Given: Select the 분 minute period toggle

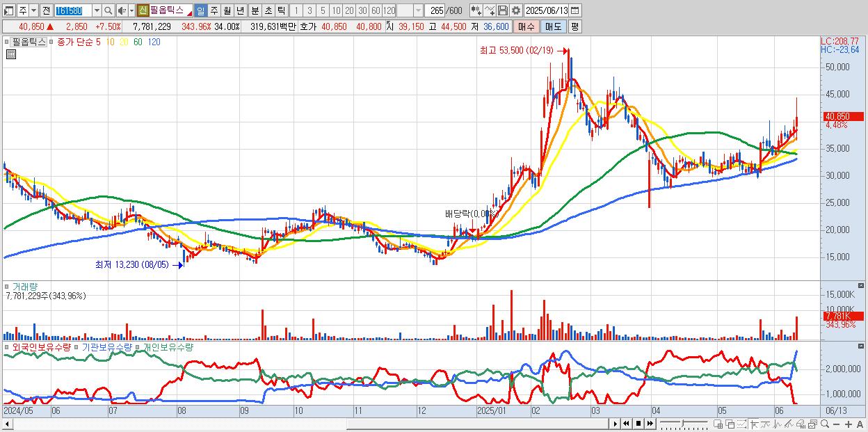Looking at the screenshot, I should (255, 10).
